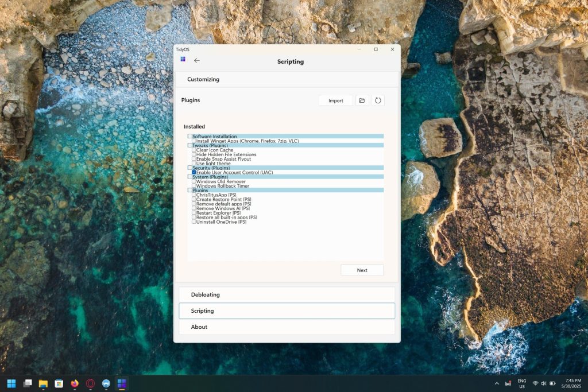Uncheck Enable User Account Control (UAC)
The width and height of the screenshot is (588, 392).
(194, 172)
